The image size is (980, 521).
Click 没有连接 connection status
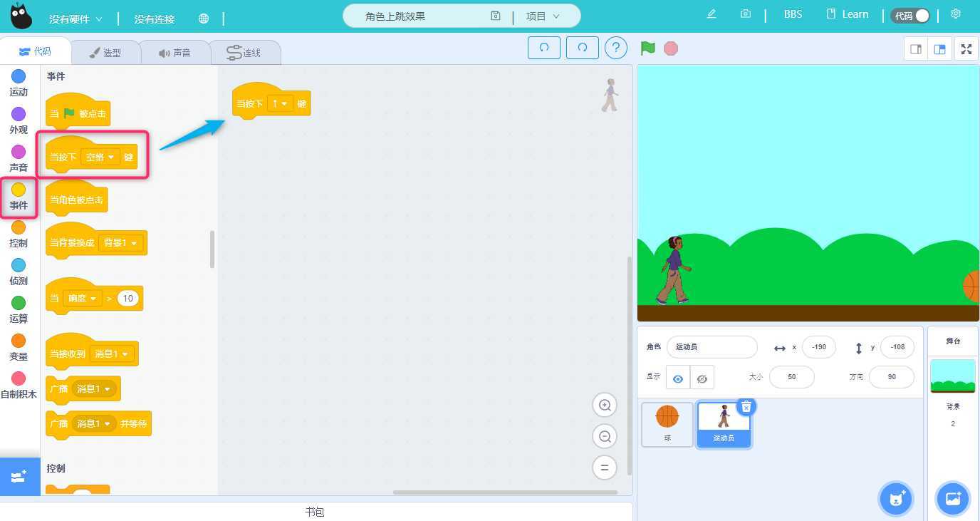(x=155, y=19)
